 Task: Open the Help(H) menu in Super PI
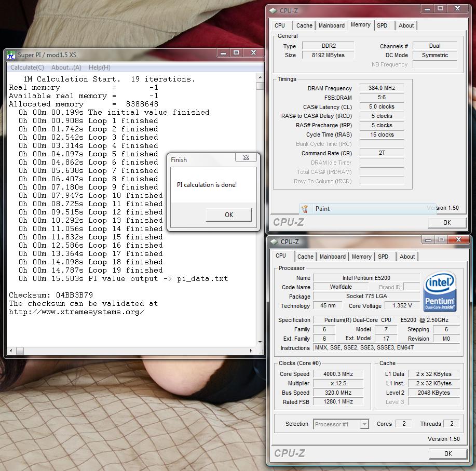coord(100,68)
